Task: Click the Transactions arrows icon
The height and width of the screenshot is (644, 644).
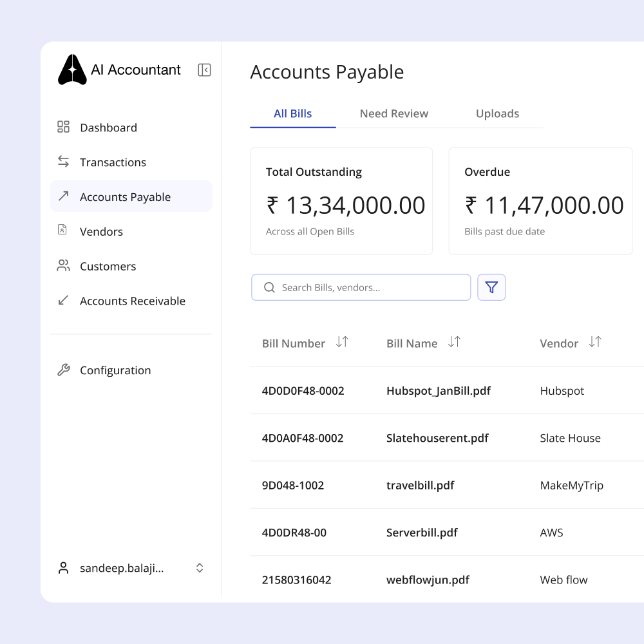Action: click(x=63, y=162)
